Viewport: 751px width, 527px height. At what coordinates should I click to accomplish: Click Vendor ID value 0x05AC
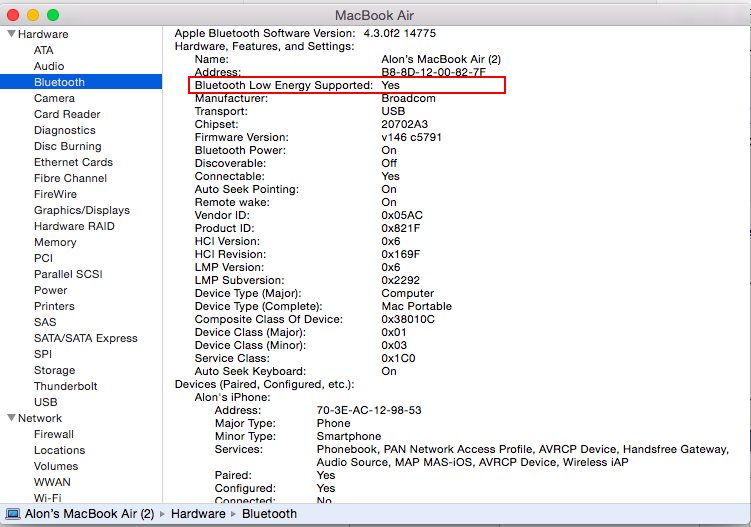click(x=402, y=215)
